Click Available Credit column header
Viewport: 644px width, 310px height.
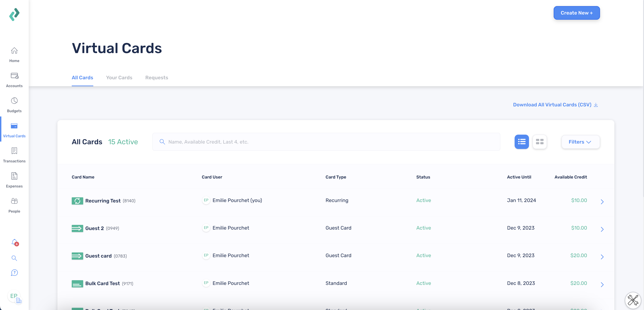pyautogui.click(x=570, y=177)
